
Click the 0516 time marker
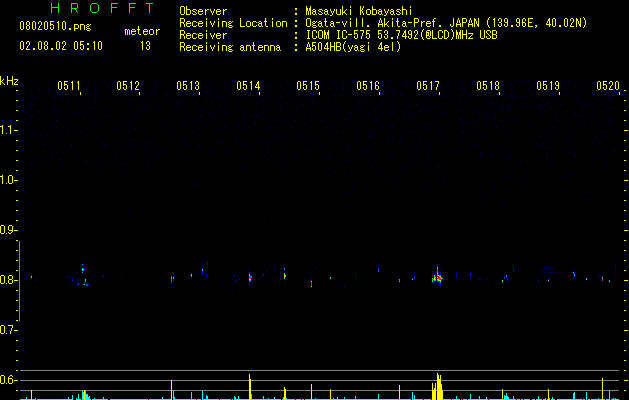coord(368,85)
